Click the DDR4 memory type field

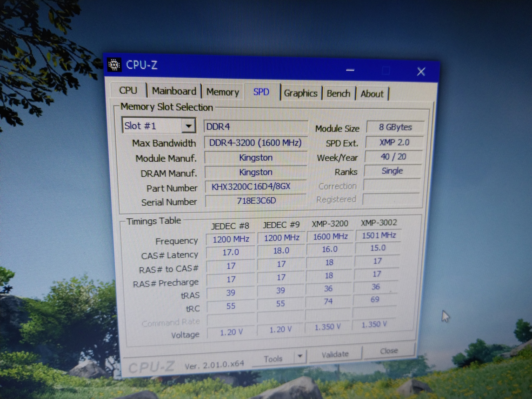[256, 127]
